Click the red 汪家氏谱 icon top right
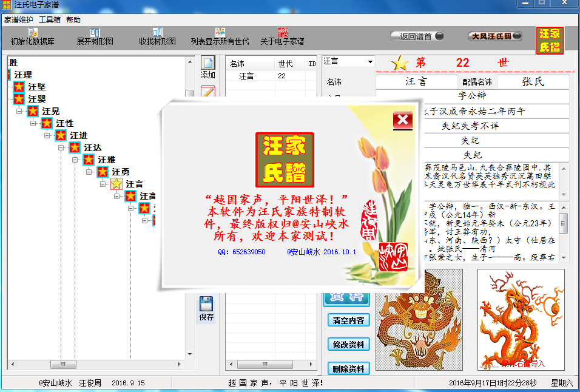 pyautogui.click(x=550, y=41)
